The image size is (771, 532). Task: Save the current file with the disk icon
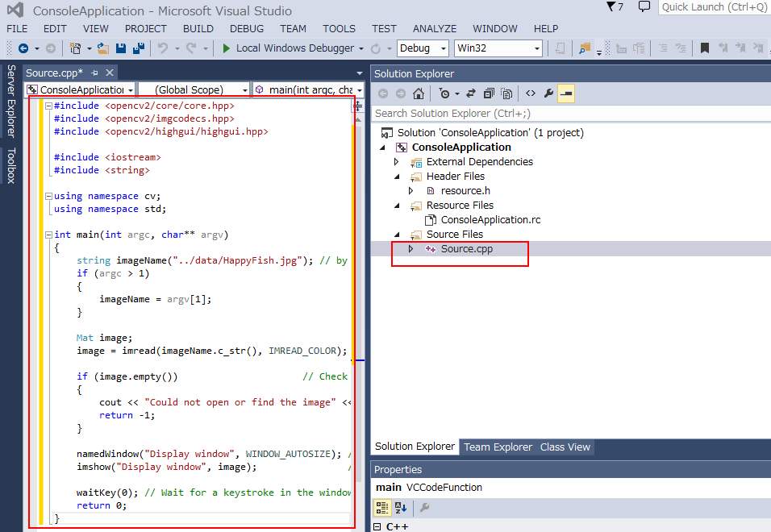coord(121,48)
